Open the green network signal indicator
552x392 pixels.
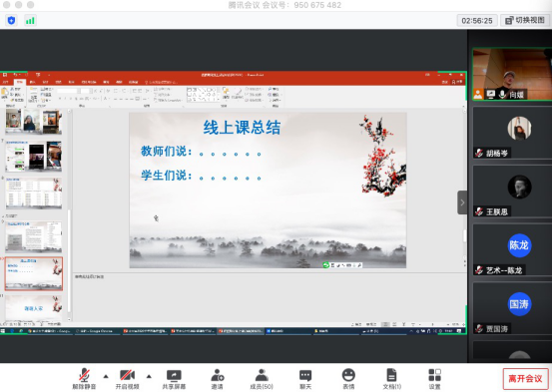(30, 20)
